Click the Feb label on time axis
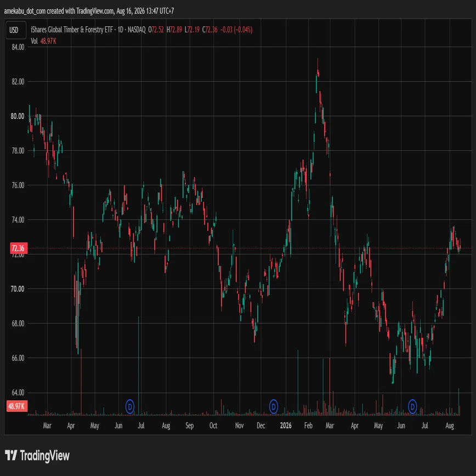 point(308,426)
